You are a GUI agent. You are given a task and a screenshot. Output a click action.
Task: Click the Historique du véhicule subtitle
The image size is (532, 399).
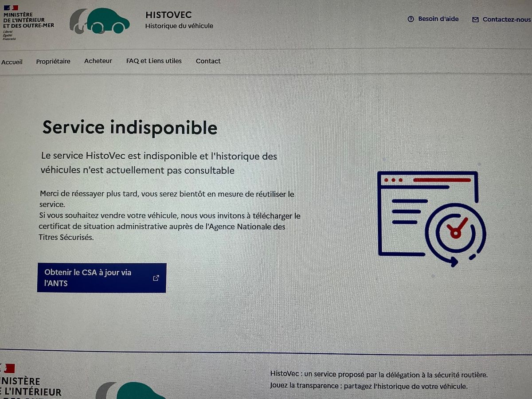coord(179,26)
